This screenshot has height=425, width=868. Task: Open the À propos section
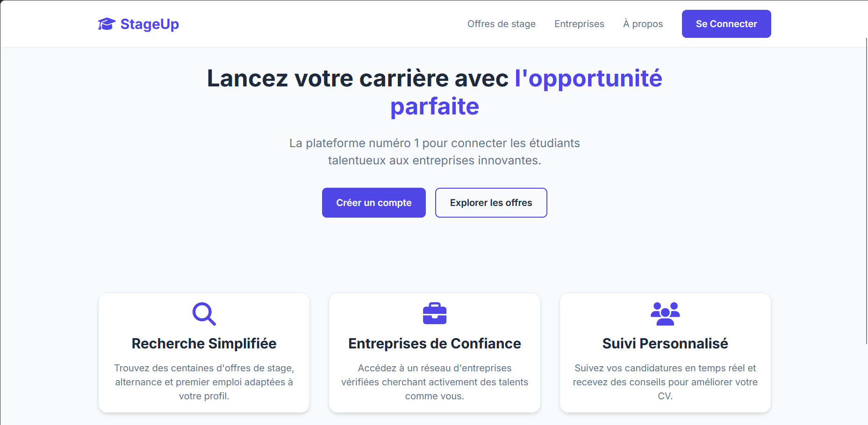[x=643, y=24]
